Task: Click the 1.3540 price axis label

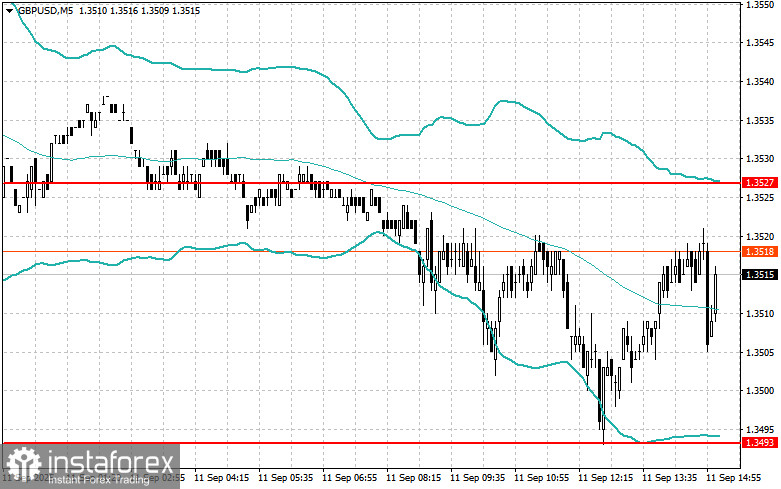Action: coord(760,82)
